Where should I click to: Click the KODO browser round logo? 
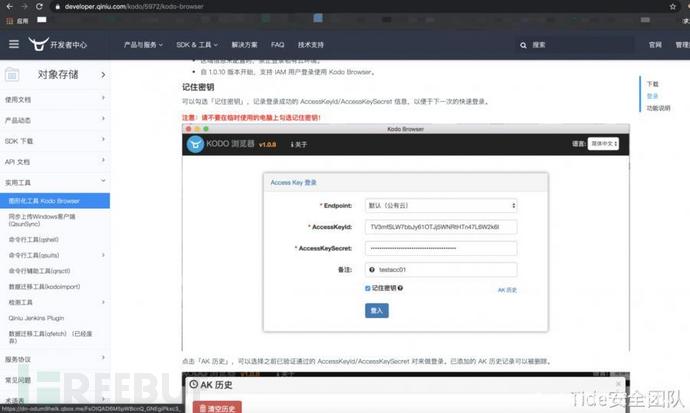(x=195, y=144)
